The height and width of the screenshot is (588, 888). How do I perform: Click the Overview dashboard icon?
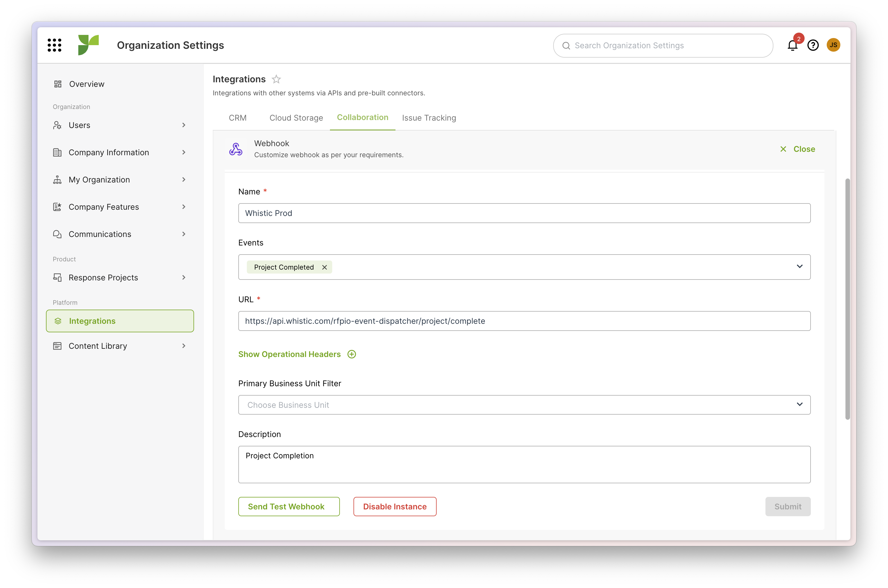58,84
